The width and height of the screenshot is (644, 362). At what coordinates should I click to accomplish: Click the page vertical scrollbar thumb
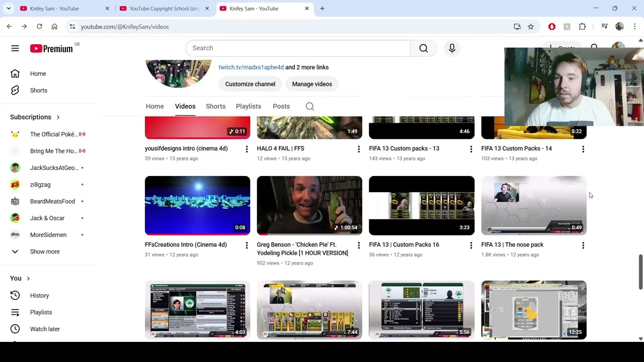(640, 272)
